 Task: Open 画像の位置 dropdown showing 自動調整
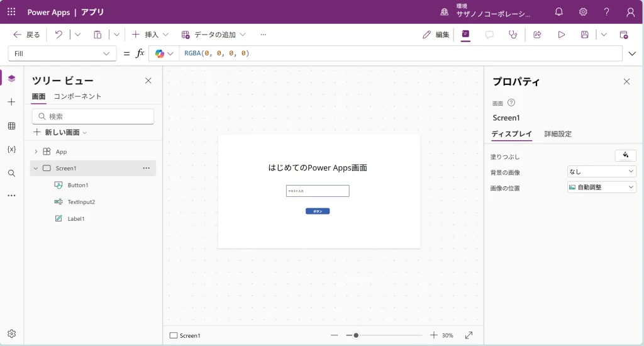[601, 187]
